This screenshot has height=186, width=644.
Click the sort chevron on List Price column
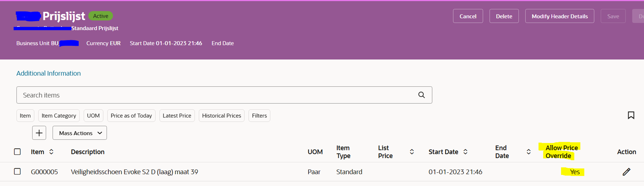[411, 152]
